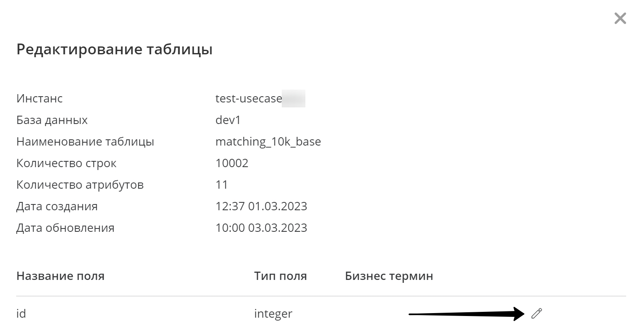Click the id field name cell

click(x=21, y=314)
